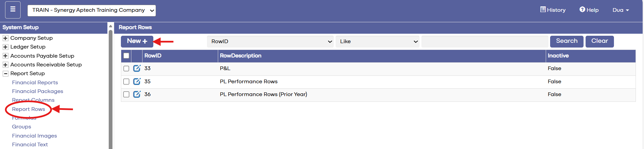This screenshot has height=149, width=644.
Task: Collapse the Report Setup tree node
Action: 5,73
